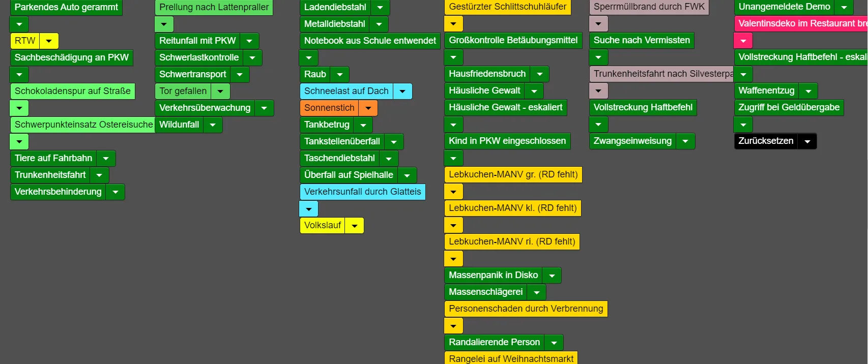
Task: Expand the Zurücksetzen dropdown caret
Action: tap(807, 141)
